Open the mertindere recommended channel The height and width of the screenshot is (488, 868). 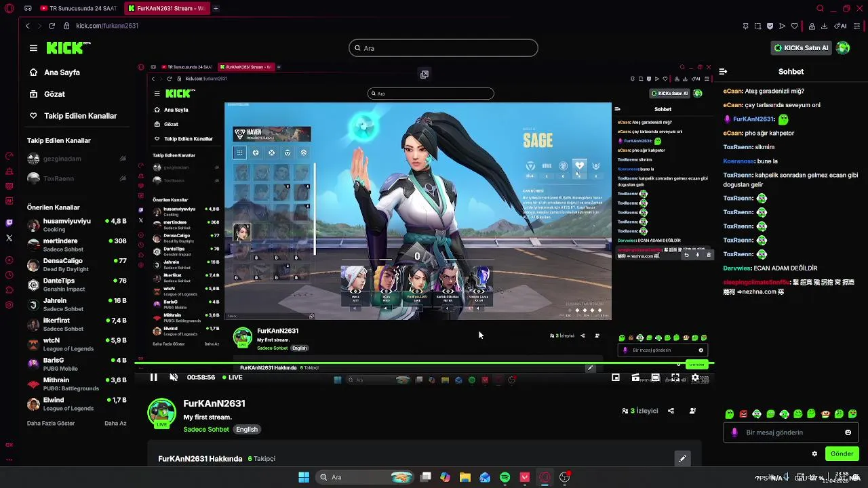tap(77, 245)
